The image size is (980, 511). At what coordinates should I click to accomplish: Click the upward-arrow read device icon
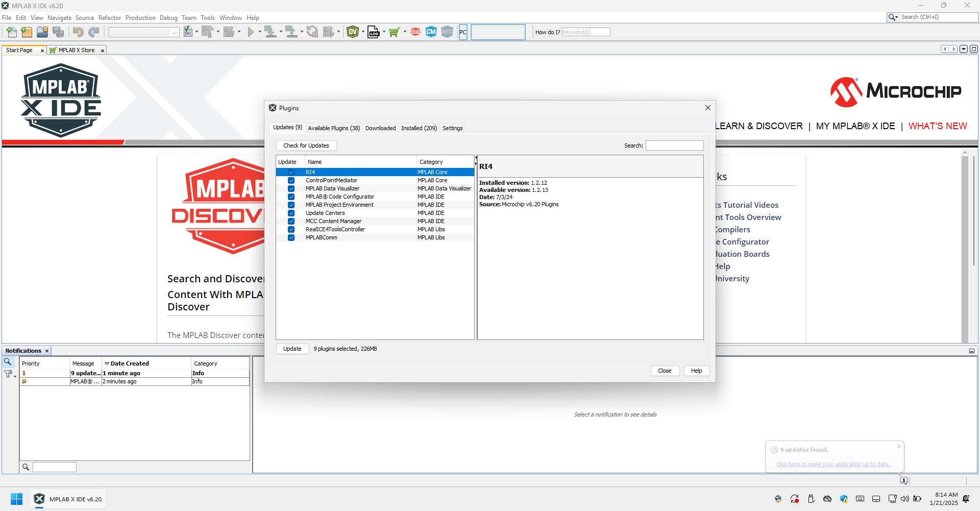coord(291,32)
